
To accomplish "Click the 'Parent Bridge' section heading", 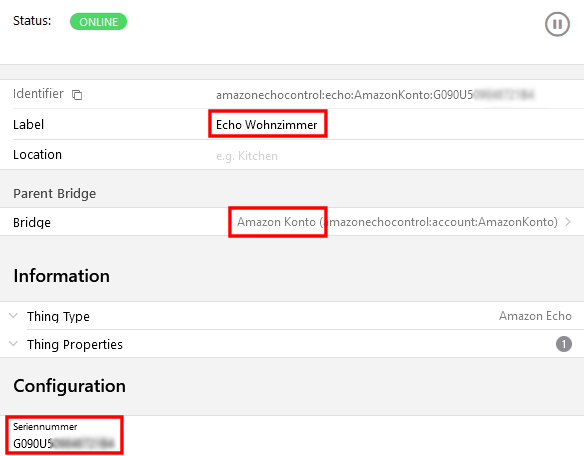I will point(54,194).
